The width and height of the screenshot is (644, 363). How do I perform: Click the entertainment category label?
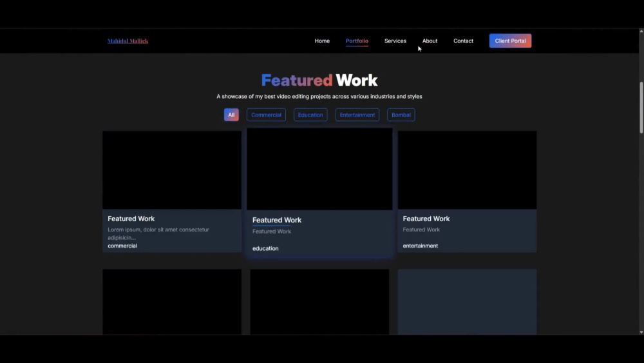(420, 246)
